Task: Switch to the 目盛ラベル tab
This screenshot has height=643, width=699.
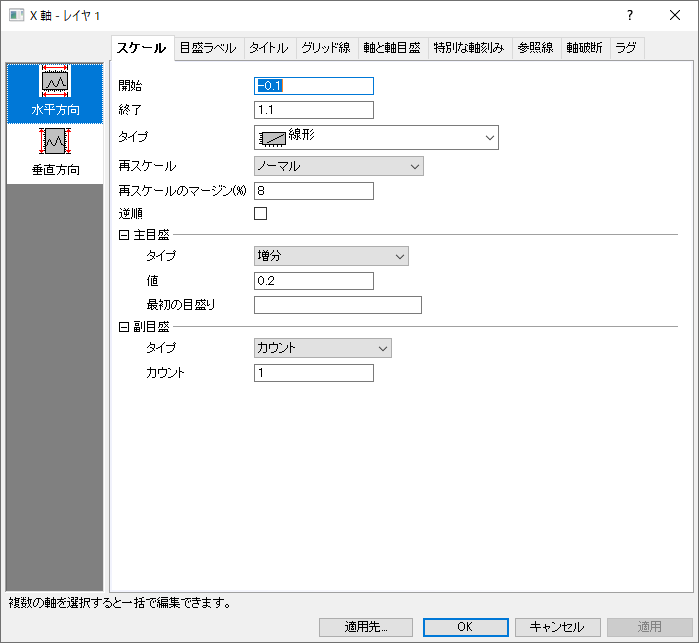Action: (208, 48)
